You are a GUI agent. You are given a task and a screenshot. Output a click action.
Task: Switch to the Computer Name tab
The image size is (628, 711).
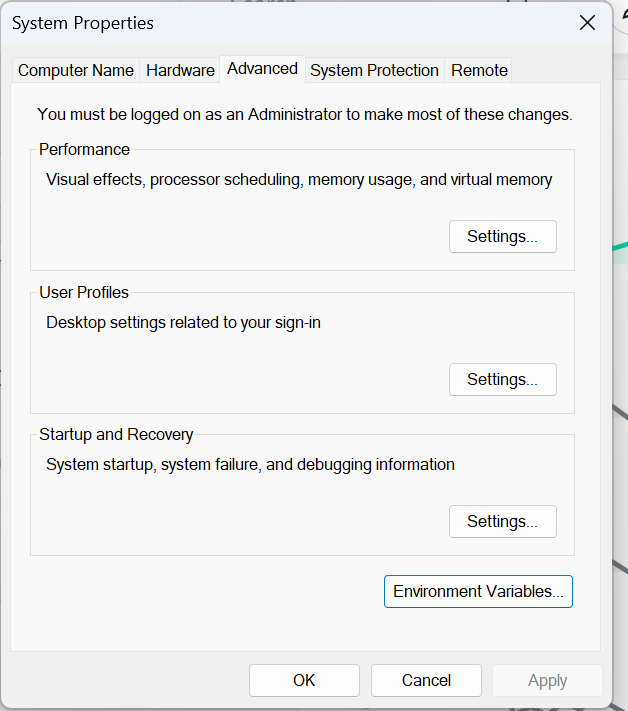(76, 70)
